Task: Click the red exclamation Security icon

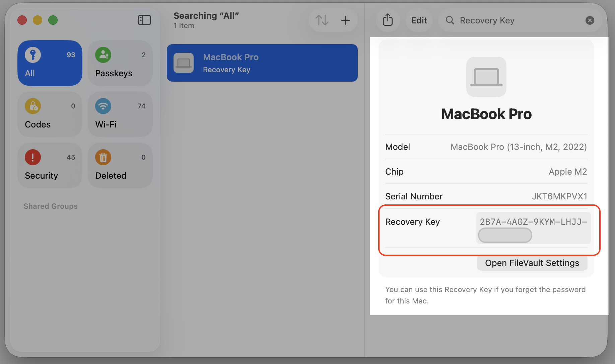Action: click(33, 157)
